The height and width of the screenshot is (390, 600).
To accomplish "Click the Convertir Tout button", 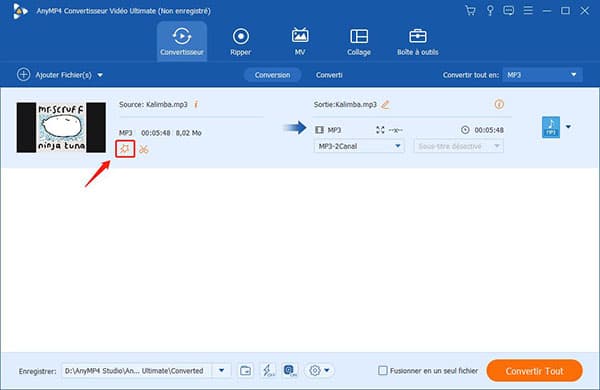I will point(534,370).
